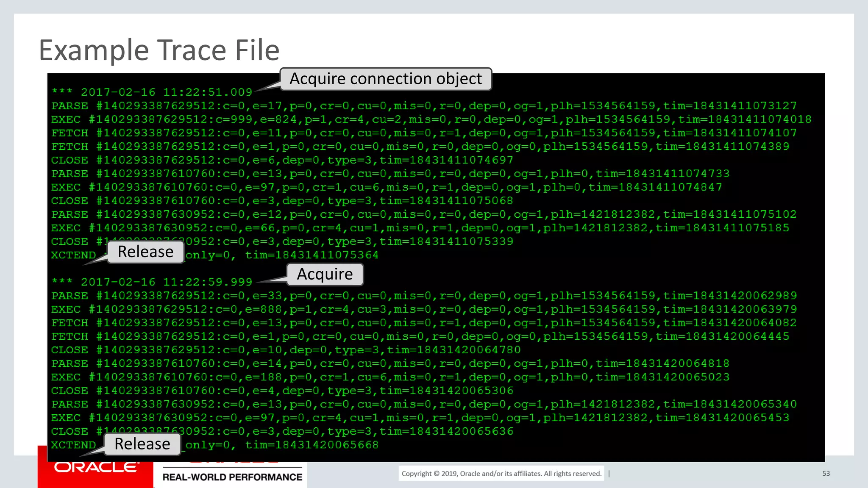
Task: Select the FETCH line with tim=18431420064445
Action: [x=420, y=336]
